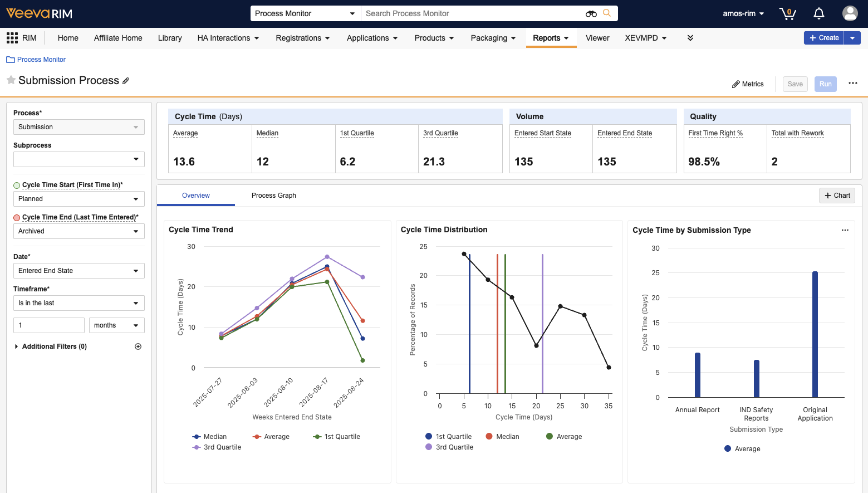Open the notifications bell
Viewport: 868px width, 493px height.
[x=818, y=13]
